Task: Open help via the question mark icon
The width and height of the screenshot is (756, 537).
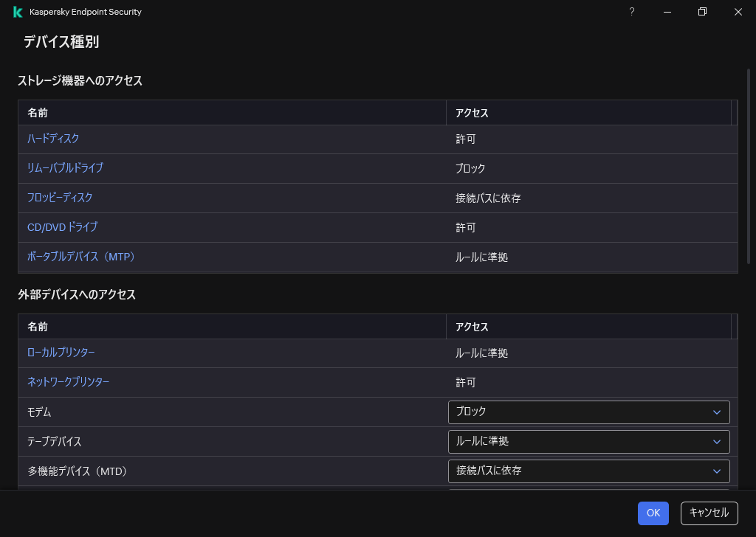Action: (632, 12)
